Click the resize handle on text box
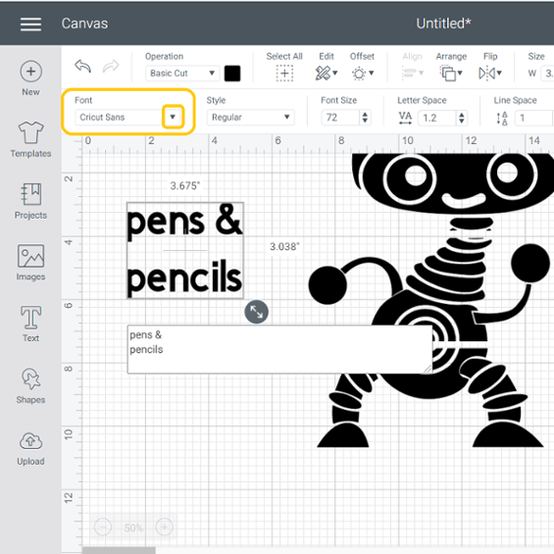This screenshot has height=554, width=554. [x=257, y=312]
